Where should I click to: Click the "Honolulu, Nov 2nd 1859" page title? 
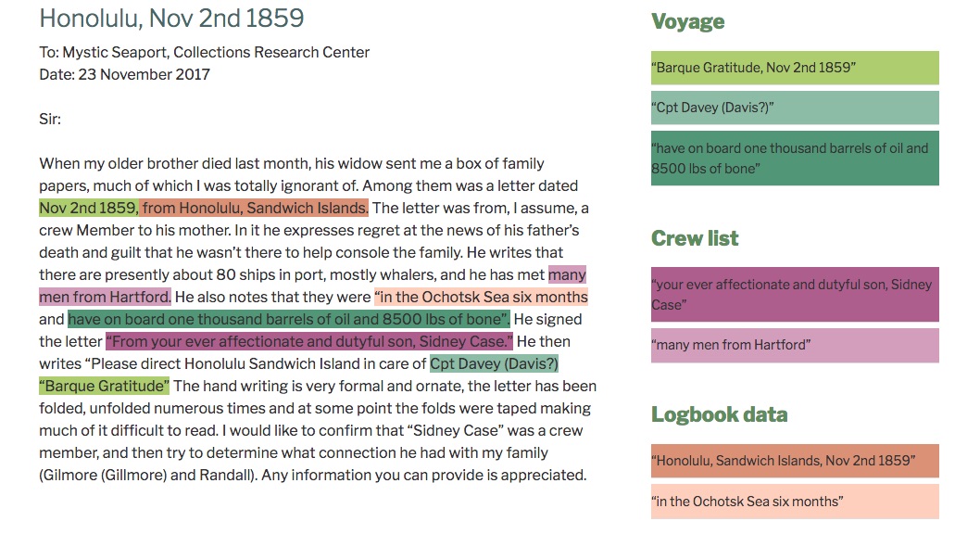[x=171, y=18]
